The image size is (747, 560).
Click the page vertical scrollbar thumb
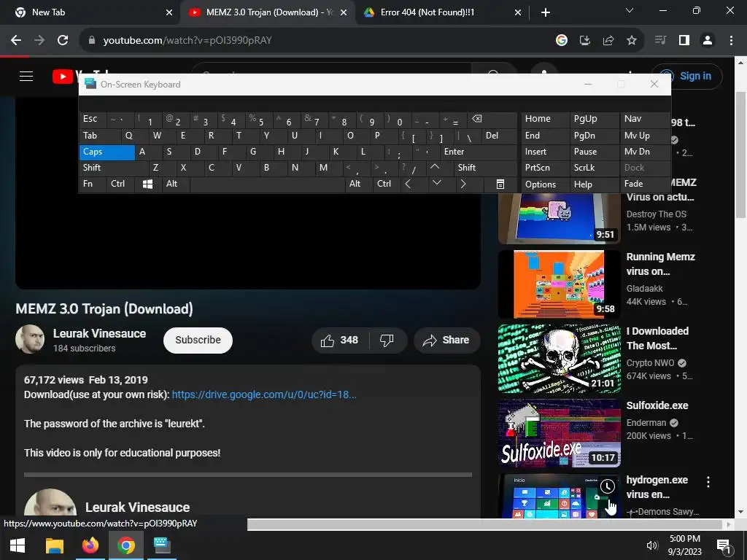tap(741, 155)
